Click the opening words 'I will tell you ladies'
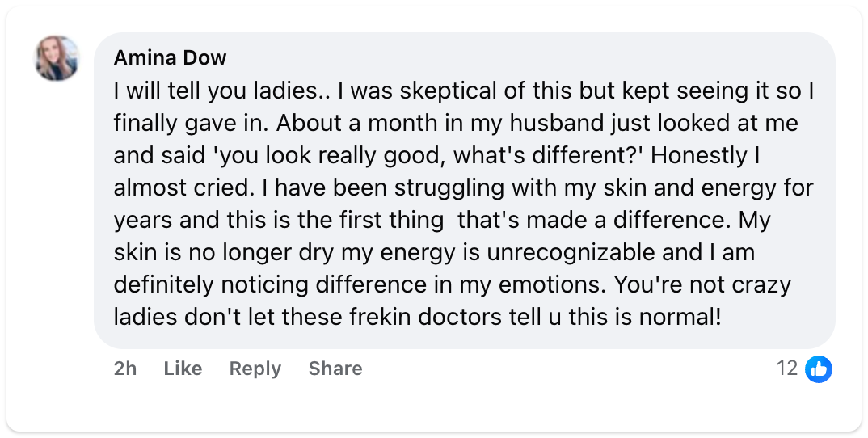Screen dimensions: 868x438 [213, 91]
